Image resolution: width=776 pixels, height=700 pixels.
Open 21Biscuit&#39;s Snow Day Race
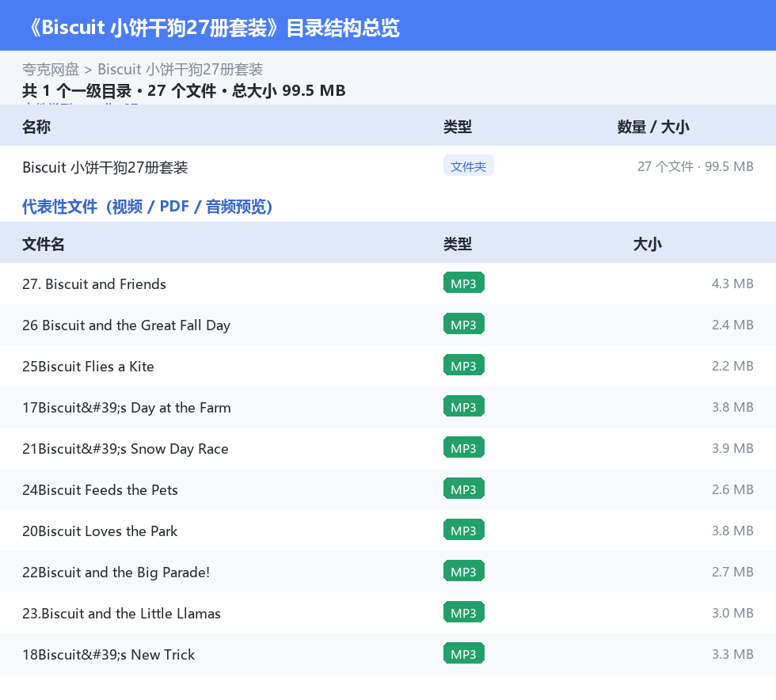(125, 448)
